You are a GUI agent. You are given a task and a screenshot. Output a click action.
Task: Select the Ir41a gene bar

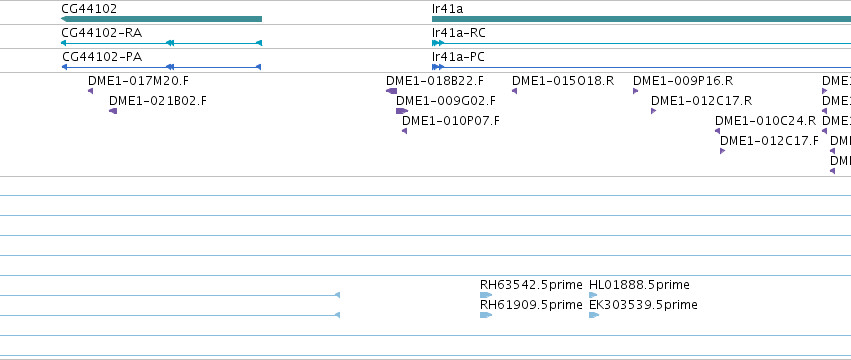coord(642,19)
